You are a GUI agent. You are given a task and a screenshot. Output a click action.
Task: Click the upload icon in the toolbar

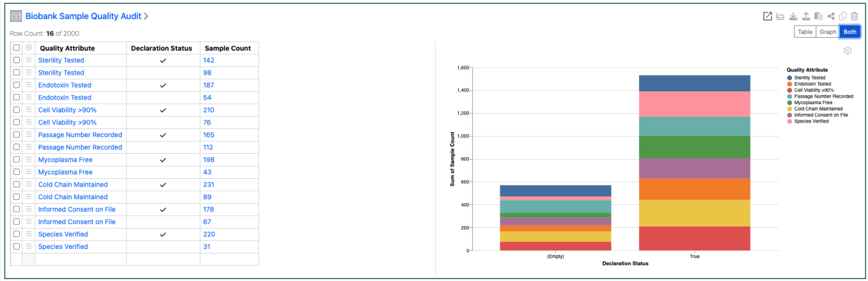coord(806,17)
